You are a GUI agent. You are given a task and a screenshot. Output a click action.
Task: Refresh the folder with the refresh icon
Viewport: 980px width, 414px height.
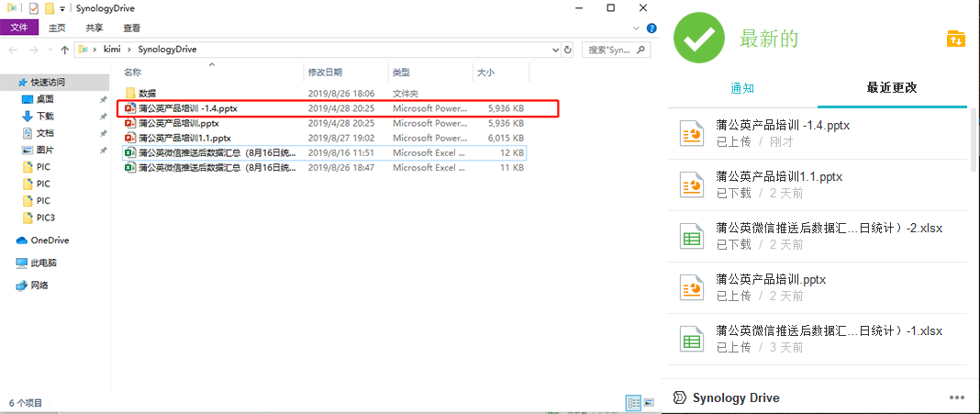567,50
